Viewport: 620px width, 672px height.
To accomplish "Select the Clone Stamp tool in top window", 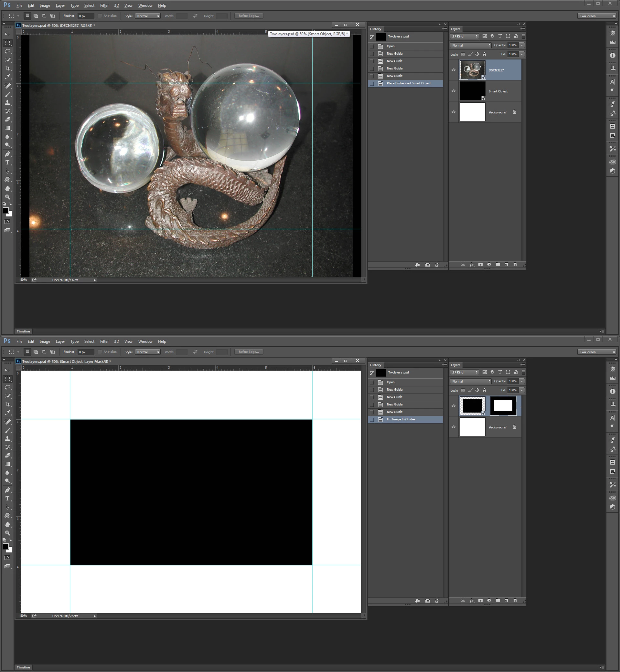I will [x=7, y=103].
